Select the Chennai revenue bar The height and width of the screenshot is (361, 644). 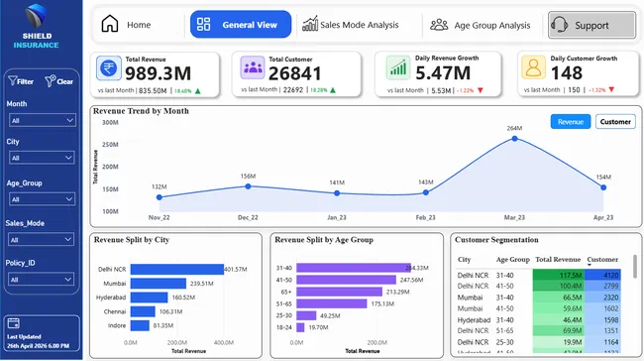(x=143, y=311)
